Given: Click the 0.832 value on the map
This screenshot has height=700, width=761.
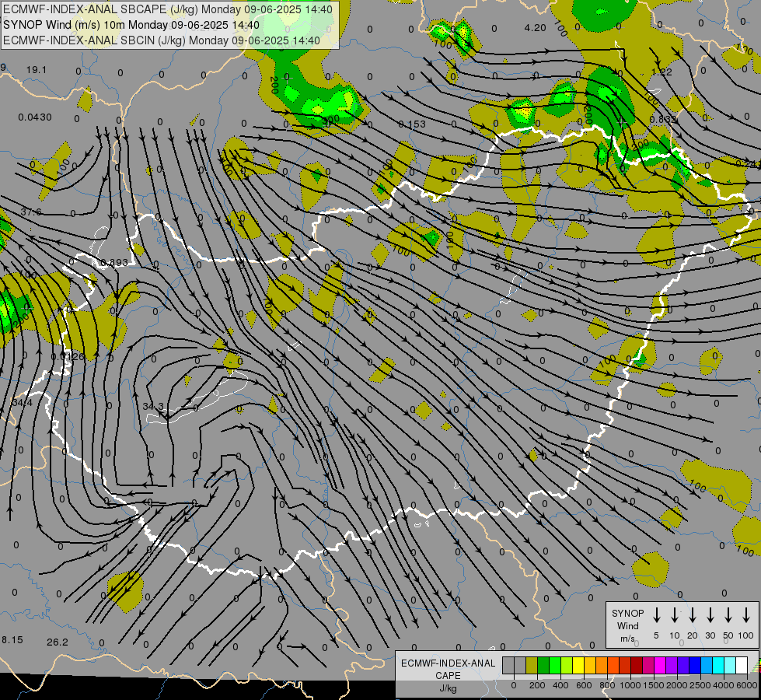Looking at the screenshot, I should click(663, 119).
